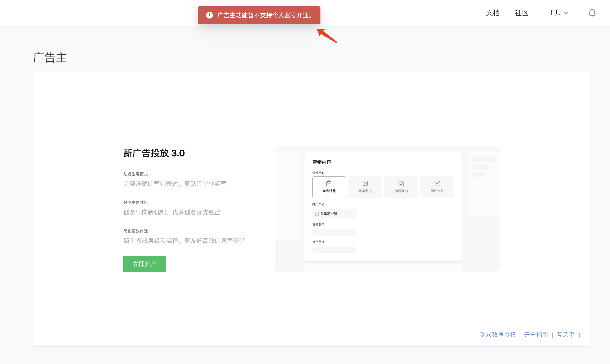610x364 pixels.
Task: Expand the 工具 dropdown chevron
Action: 566,13
